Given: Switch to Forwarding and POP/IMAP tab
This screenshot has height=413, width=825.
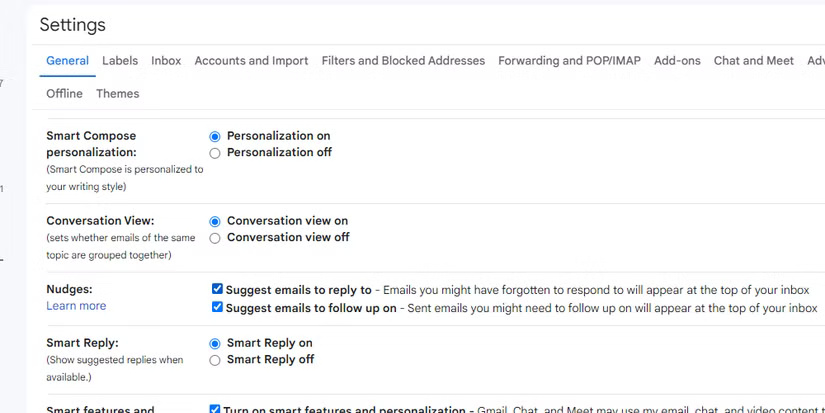Looking at the screenshot, I should coord(569,61).
